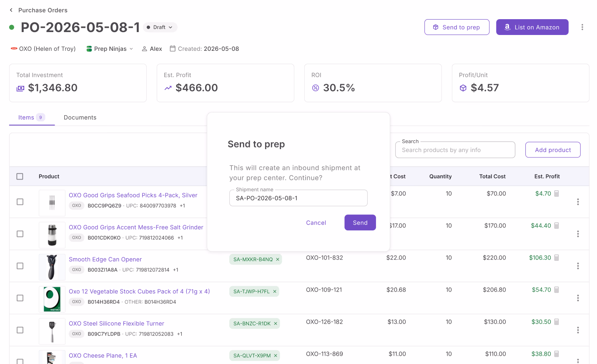Cancel the Send to prep dialog

[316, 223]
